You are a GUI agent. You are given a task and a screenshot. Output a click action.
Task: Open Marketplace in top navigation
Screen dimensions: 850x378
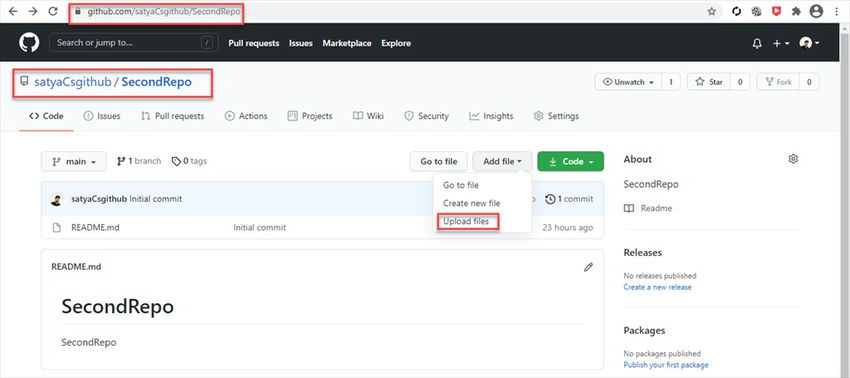coord(347,43)
